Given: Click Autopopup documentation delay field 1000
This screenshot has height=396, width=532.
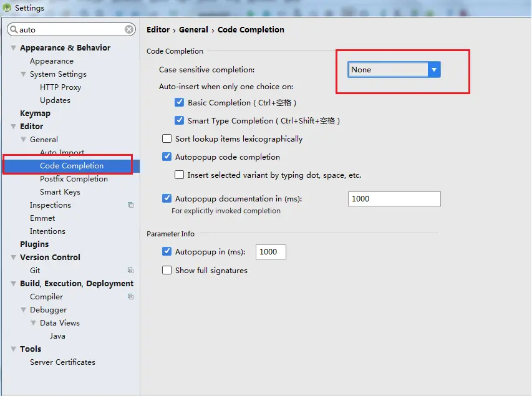Looking at the screenshot, I should [x=394, y=199].
